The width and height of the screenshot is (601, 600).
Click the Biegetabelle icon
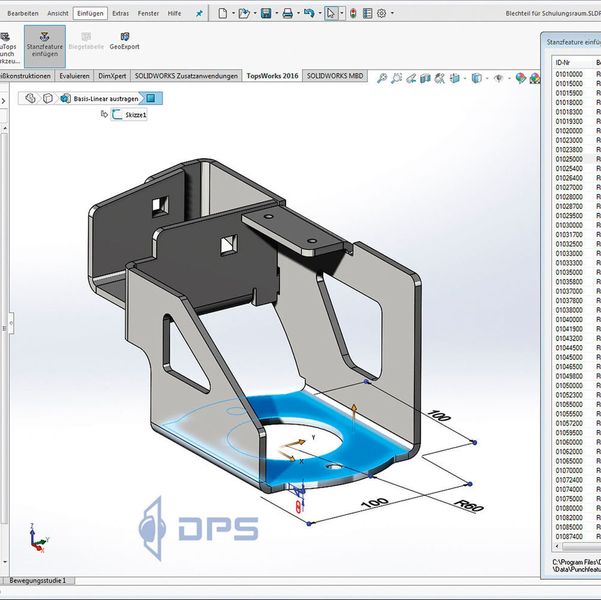pyautogui.click(x=86, y=41)
